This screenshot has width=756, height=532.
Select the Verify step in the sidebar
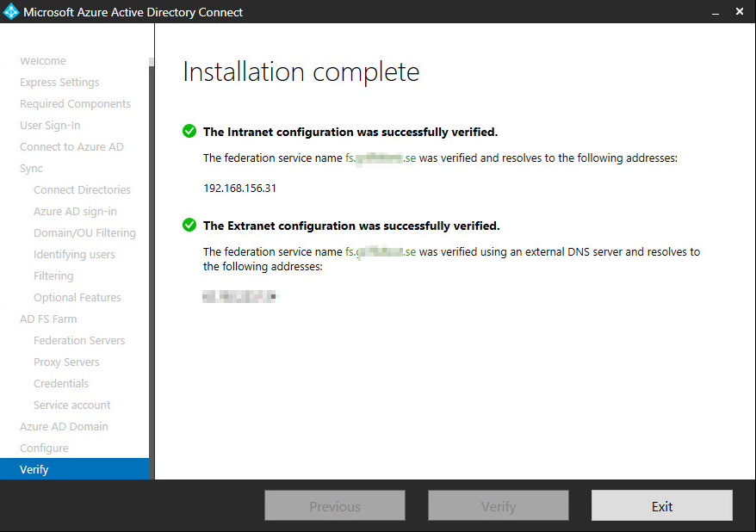pyautogui.click(x=34, y=469)
